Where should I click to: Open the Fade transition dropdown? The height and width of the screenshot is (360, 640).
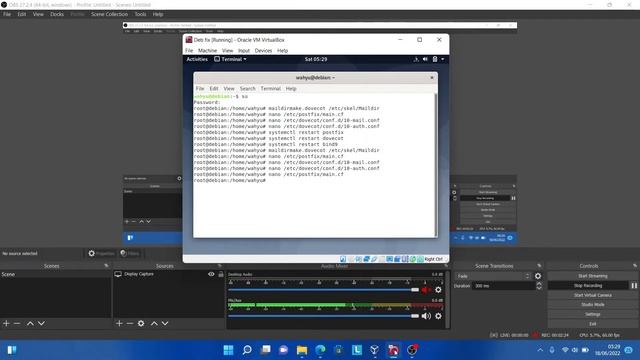point(493,276)
